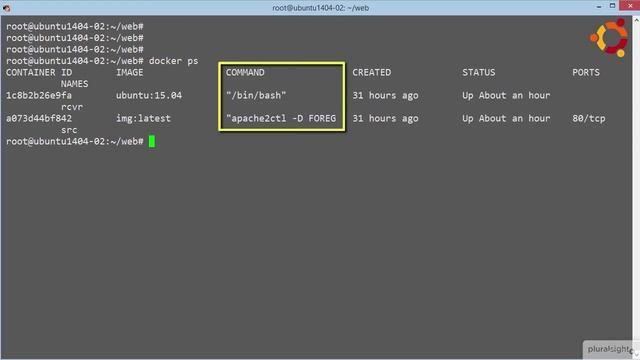Click the 'docker ps' command text
This screenshot has height=360, width=640.
[173, 61]
